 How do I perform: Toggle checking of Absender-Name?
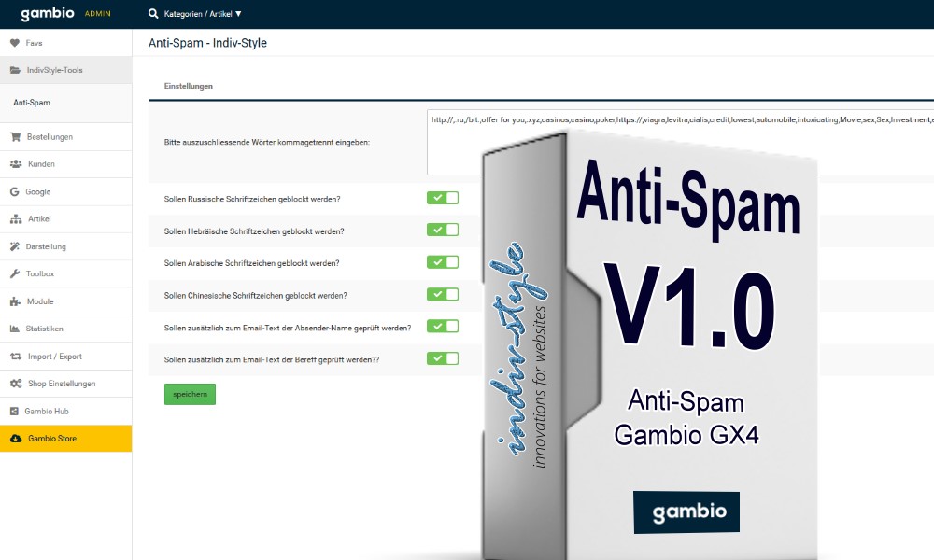[443, 327]
